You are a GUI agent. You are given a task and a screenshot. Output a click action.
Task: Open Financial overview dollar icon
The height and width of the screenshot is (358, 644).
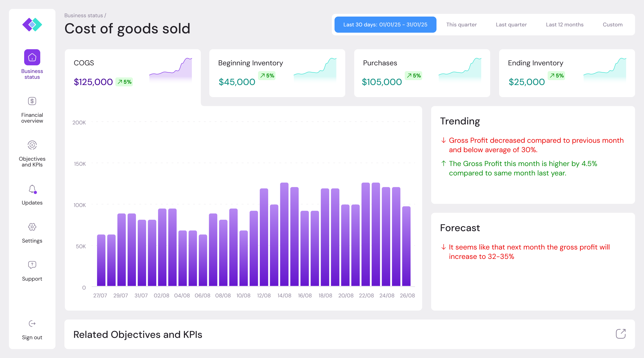click(32, 101)
